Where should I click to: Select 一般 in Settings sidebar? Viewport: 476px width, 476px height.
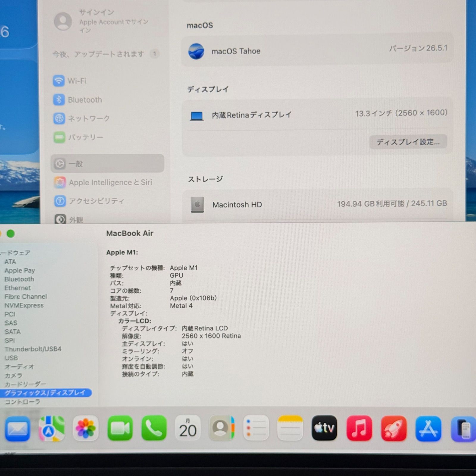(x=107, y=164)
